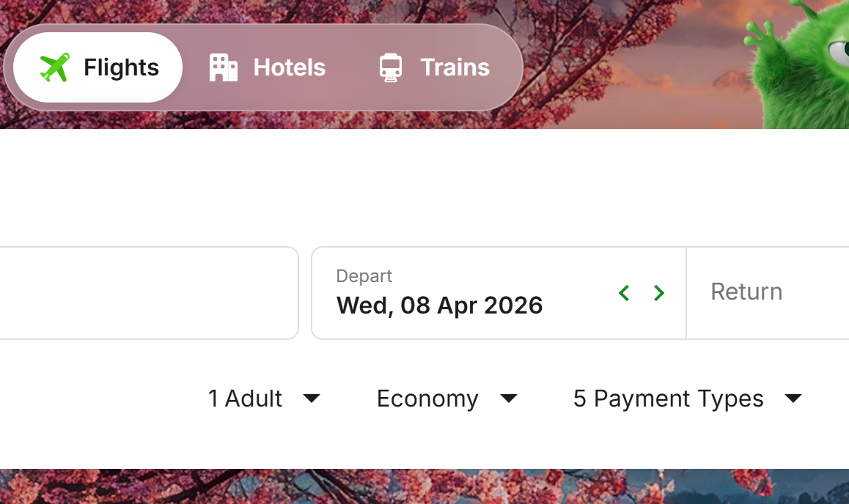Click the green airplane Flights icon
849x504 pixels.
(x=54, y=67)
